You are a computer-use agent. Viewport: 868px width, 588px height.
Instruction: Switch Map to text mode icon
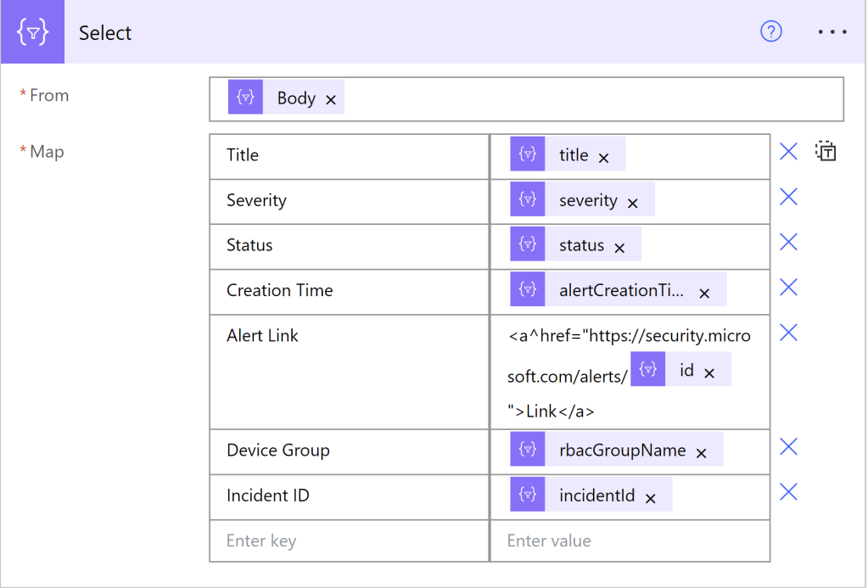tap(826, 152)
